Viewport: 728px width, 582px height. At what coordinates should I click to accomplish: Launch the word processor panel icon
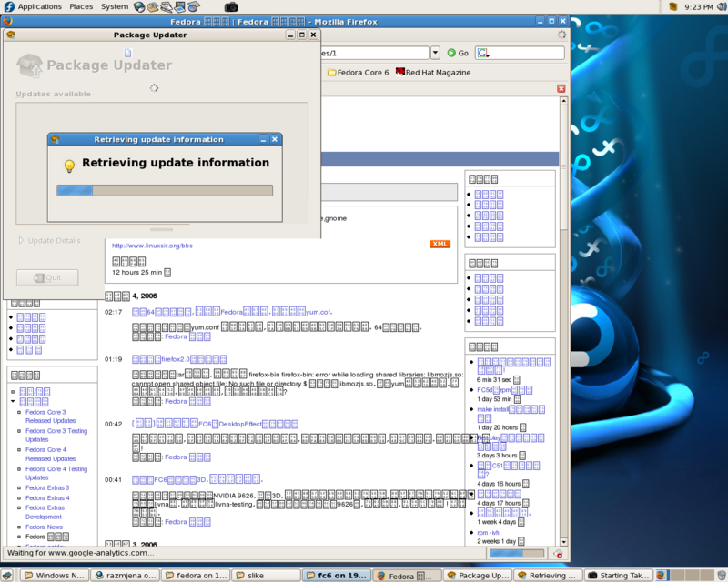(x=167, y=6)
